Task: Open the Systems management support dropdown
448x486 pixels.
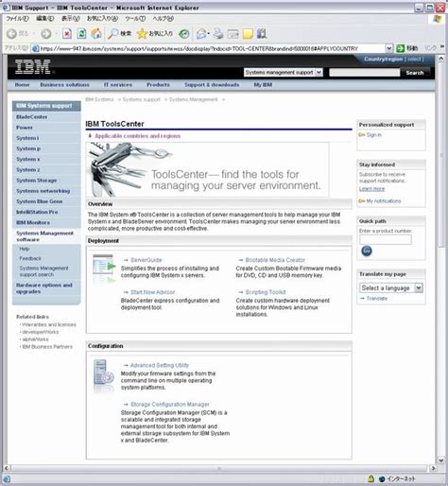Action: (x=284, y=73)
